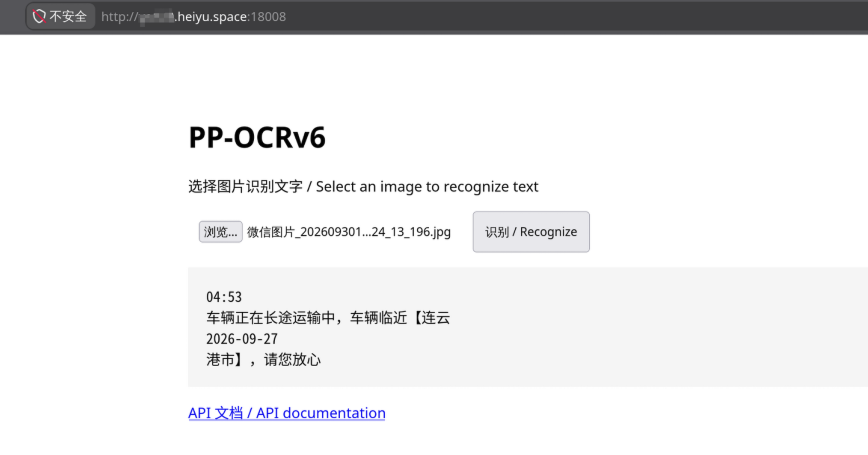Viewport: 868px width, 455px height.
Task: Click the 04:53 line in results
Action: [224, 297]
